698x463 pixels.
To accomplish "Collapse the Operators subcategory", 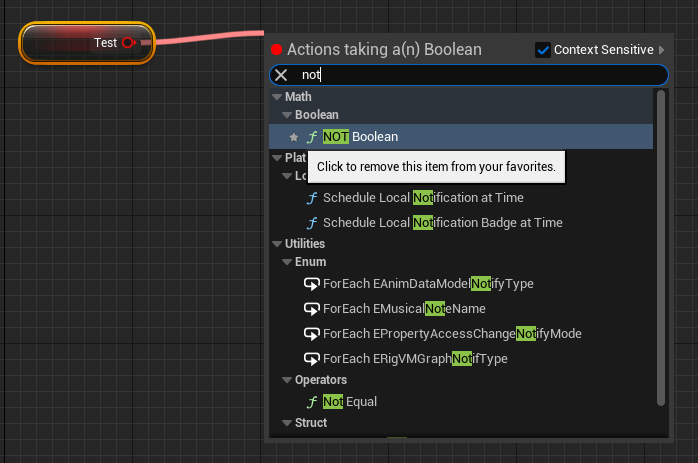I will [x=287, y=380].
